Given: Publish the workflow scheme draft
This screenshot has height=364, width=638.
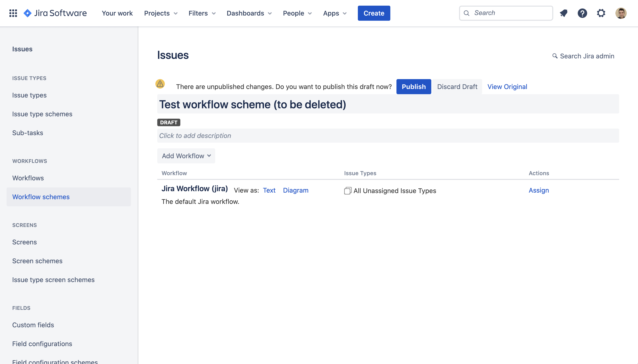Looking at the screenshot, I should [414, 87].
